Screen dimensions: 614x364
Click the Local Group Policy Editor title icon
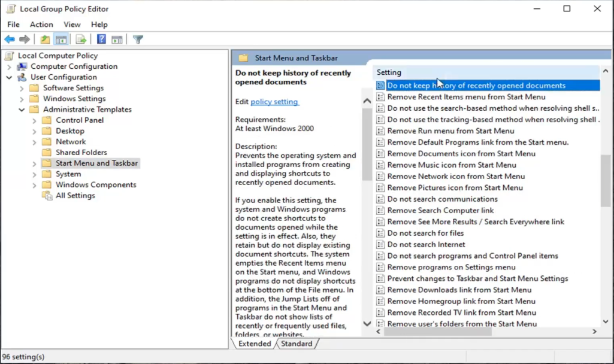(x=11, y=8)
